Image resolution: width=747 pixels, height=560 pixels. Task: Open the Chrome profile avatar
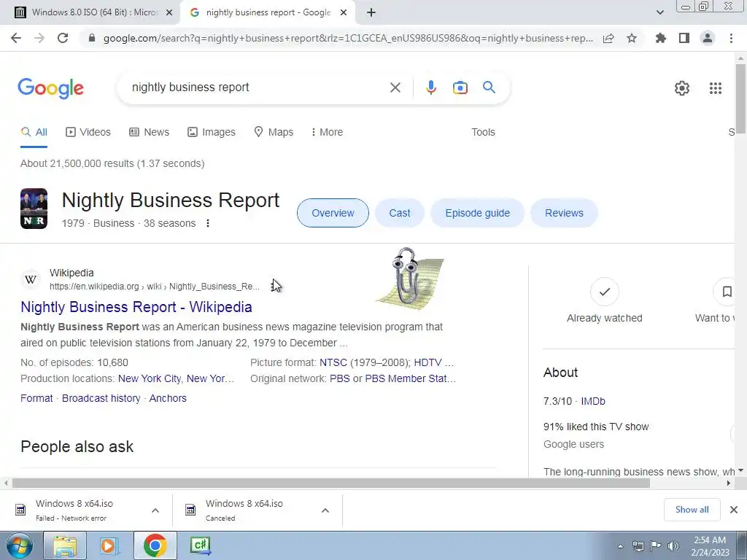click(x=708, y=38)
